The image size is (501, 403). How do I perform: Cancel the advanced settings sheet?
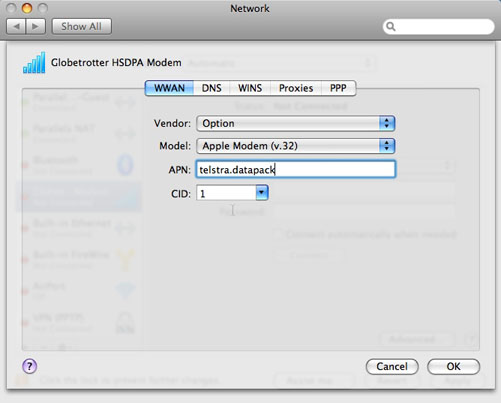[392, 367]
